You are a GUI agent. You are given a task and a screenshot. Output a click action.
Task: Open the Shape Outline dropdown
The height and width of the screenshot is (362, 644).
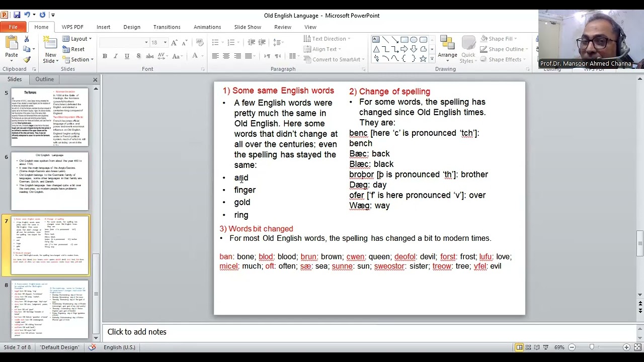tap(505, 49)
